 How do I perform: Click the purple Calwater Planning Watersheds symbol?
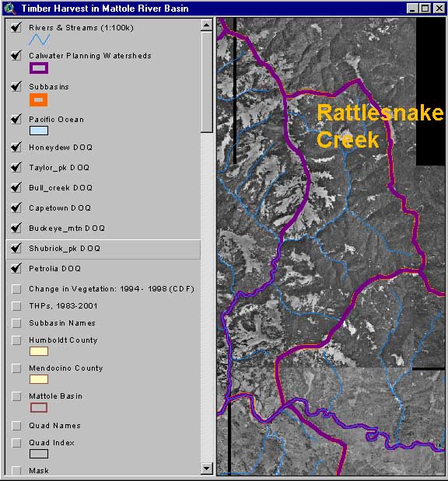(x=39, y=68)
